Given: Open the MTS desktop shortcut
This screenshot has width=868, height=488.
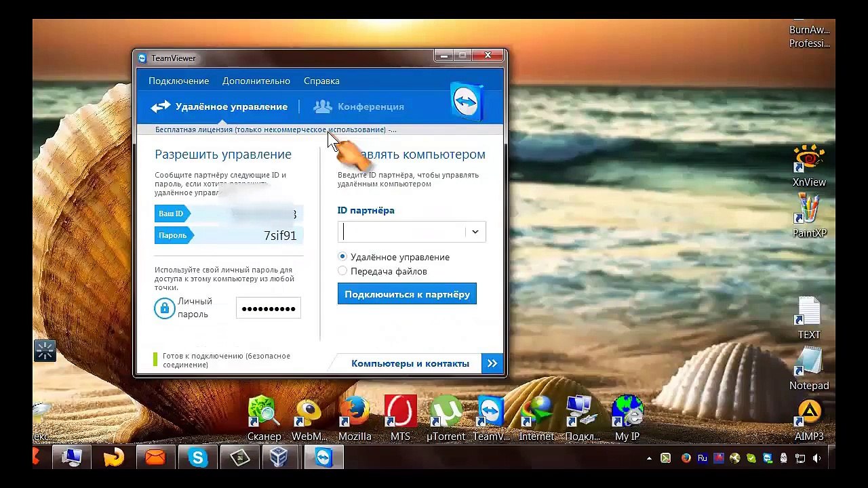Looking at the screenshot, I should point(400,418).
